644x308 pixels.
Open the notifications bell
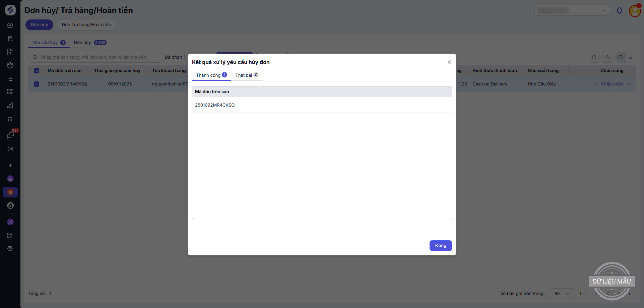619,11
